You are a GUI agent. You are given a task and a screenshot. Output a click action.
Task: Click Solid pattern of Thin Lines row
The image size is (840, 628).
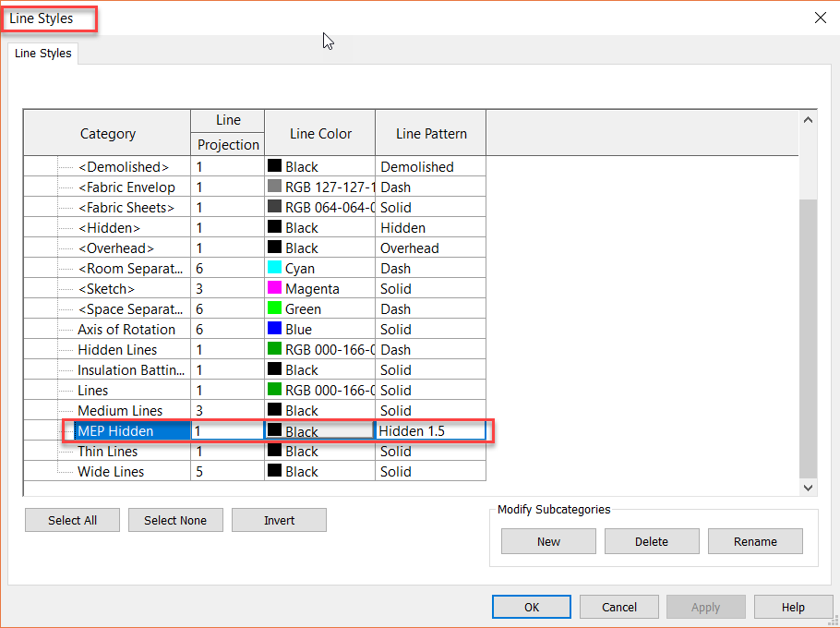pos(431,452)
